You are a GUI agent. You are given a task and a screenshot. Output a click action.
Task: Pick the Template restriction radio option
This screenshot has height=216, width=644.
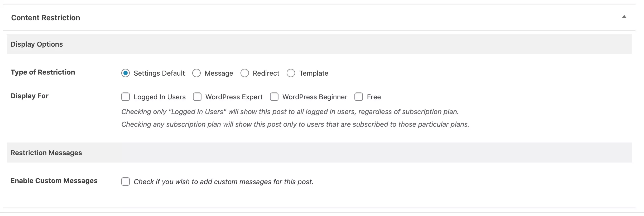click(291, 73)
